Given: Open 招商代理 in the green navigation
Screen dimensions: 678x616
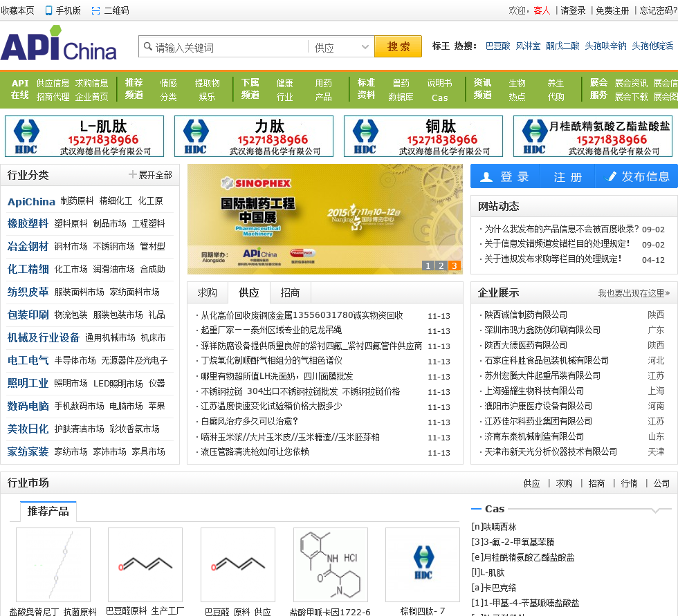Looking at the screenshot, I should [53, 97].
